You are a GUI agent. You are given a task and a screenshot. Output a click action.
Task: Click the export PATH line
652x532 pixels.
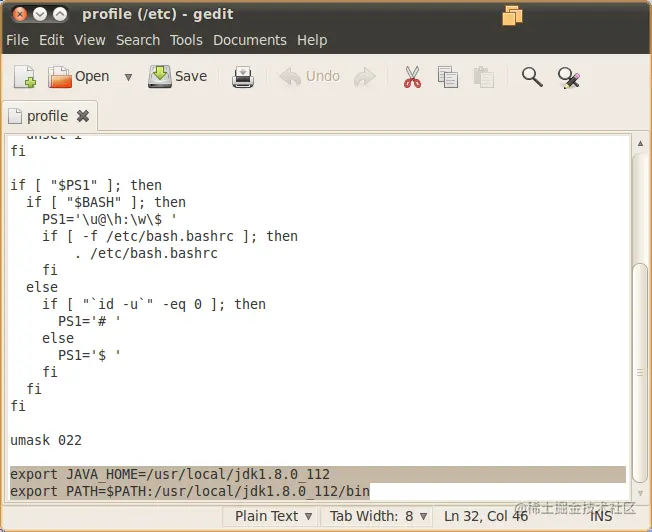pyautogui.click(x=190, y=491)
